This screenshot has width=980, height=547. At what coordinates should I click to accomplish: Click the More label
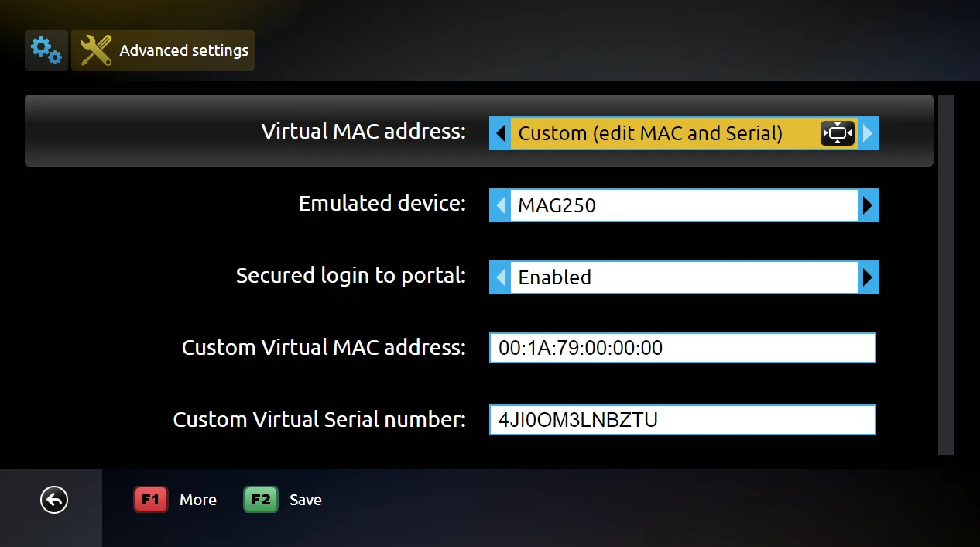[x=198, y=500]
